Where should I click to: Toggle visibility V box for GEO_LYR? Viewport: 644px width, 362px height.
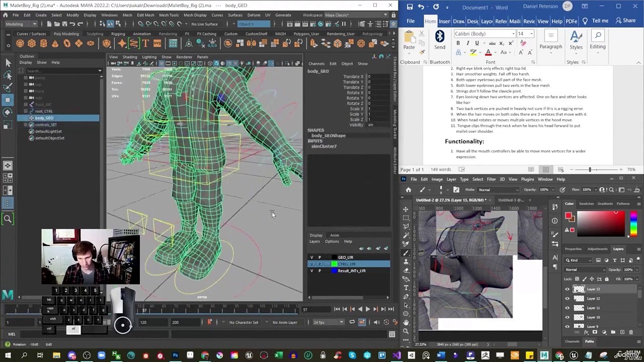[x=311, y=257]
